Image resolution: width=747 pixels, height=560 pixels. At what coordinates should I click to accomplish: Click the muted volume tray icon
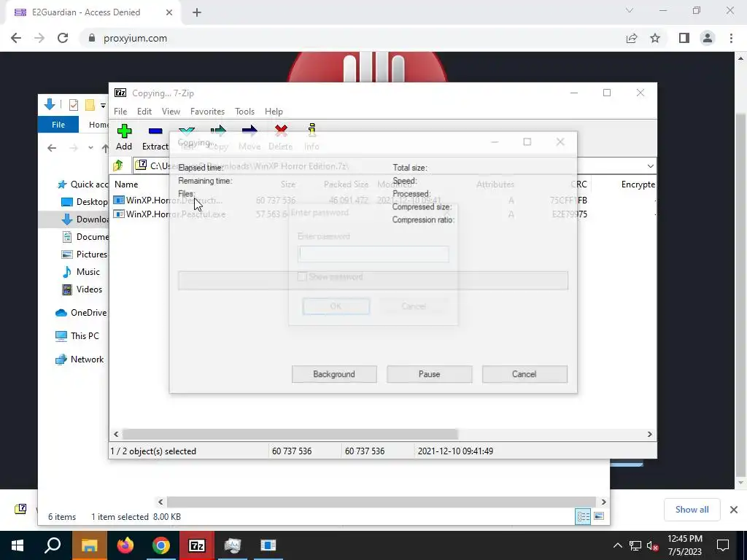point(652,545)
